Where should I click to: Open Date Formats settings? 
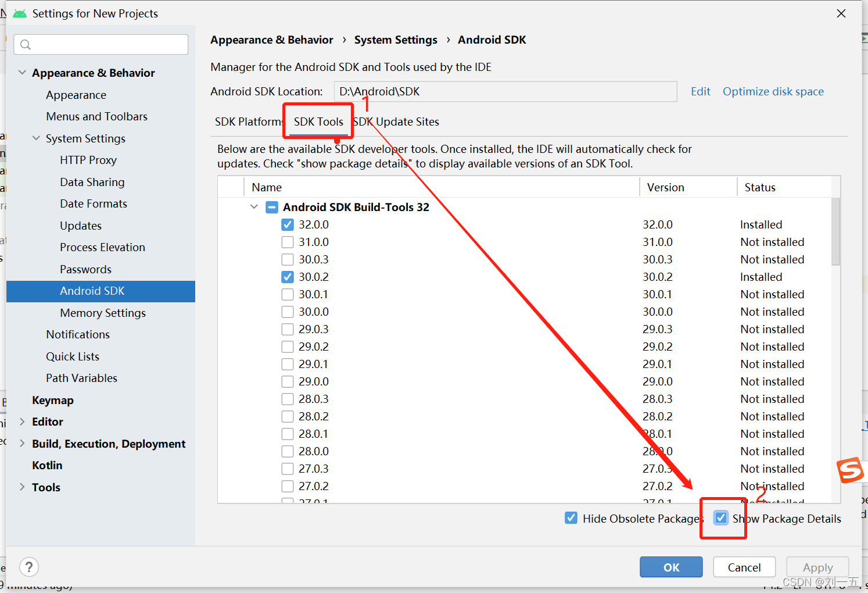point(94,203)
